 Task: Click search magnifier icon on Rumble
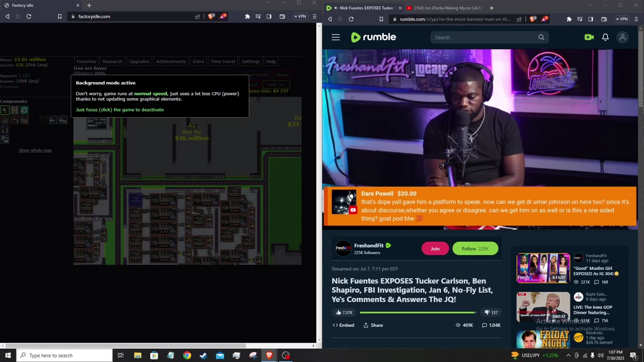pyautogui.click(x=541, y=37)
